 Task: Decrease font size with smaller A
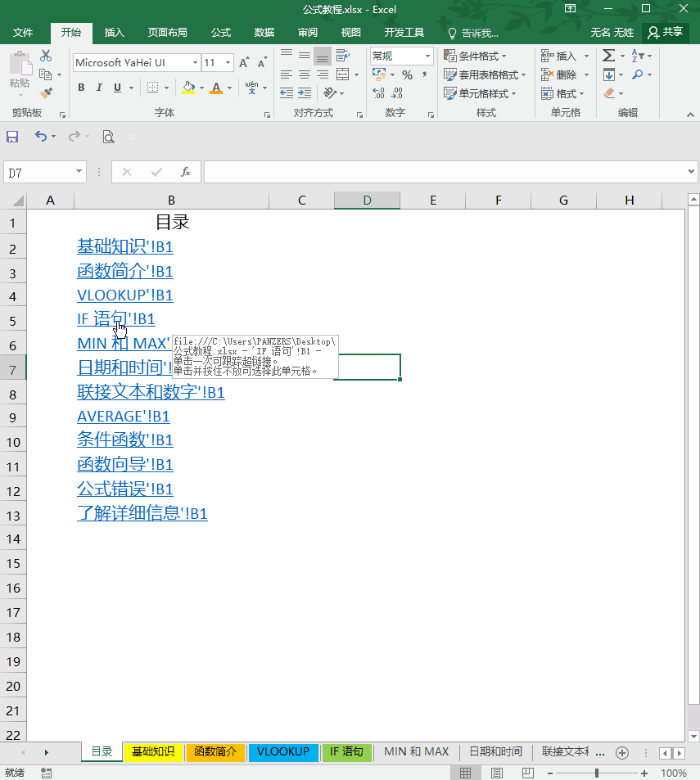[262, 63]
